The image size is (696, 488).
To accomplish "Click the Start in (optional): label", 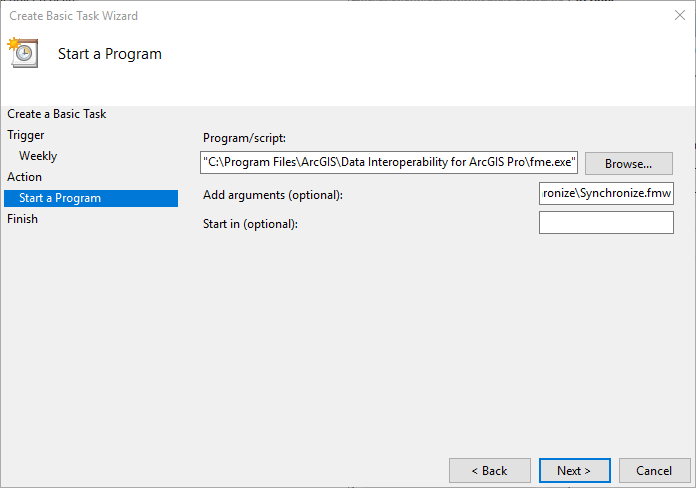I will tap(250, 224).
